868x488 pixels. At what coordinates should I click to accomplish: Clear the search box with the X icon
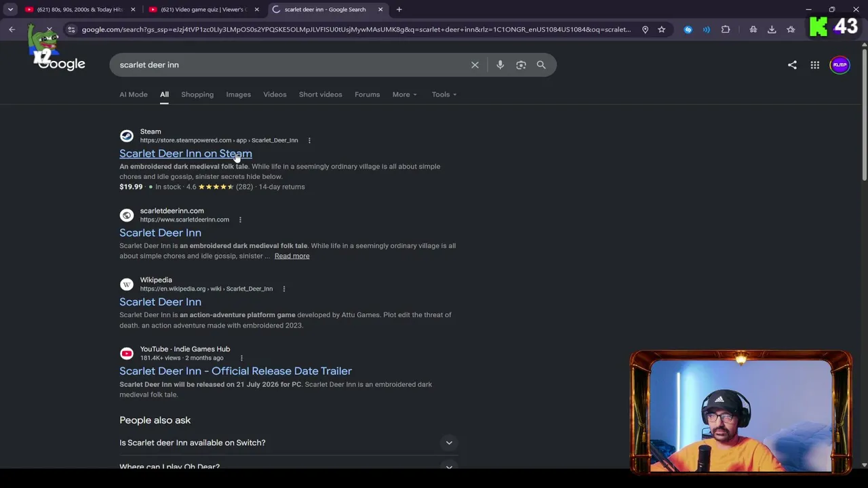pos(475,65)
